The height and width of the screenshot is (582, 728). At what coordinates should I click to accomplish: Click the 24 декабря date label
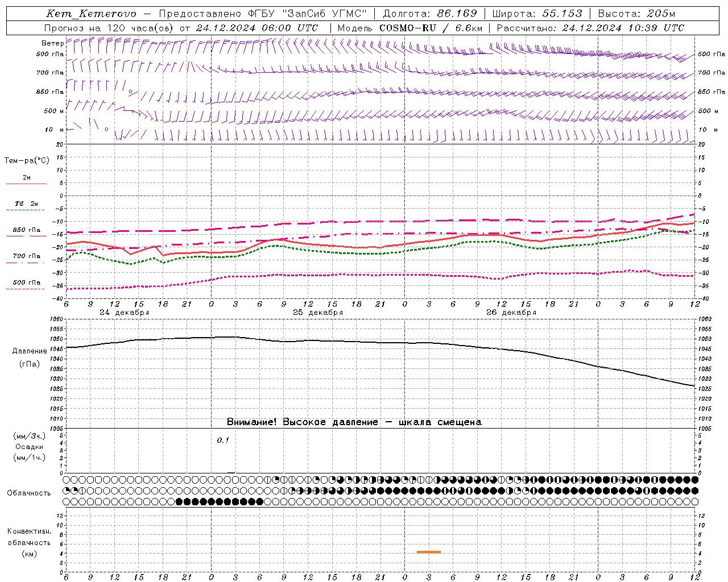[x=124, y=313]
